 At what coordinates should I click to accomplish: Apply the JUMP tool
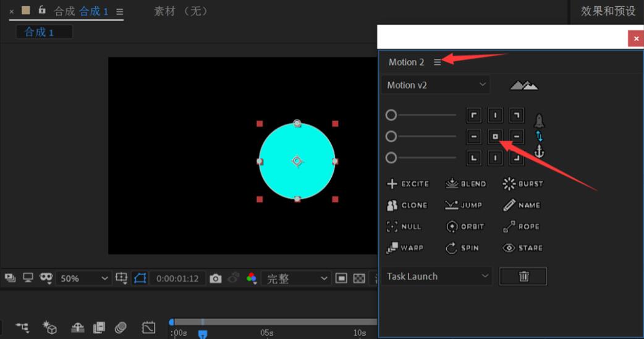pyautogui.click(x=464, y=205)
